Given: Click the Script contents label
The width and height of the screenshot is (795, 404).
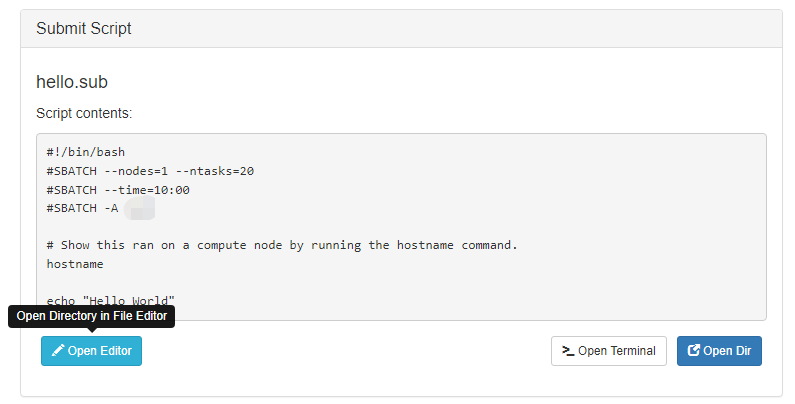Looking at the screenshot, I should (x=84, y=113).
